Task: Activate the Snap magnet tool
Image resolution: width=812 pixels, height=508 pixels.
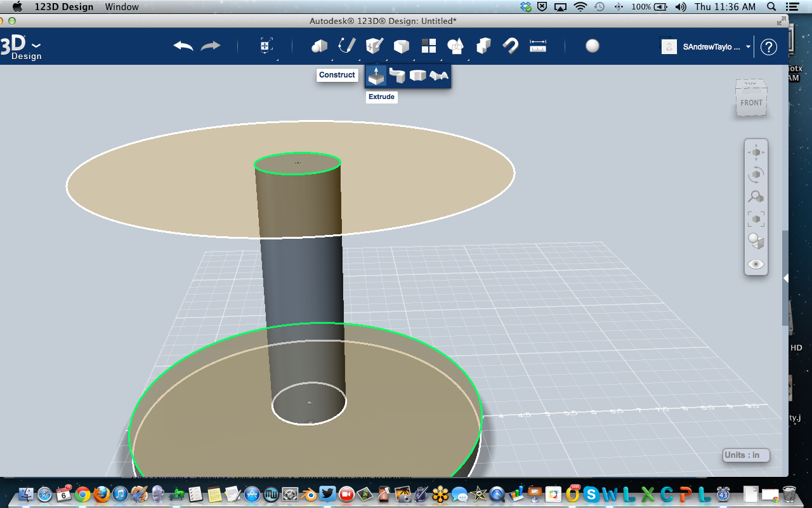Action: point(511,46)
